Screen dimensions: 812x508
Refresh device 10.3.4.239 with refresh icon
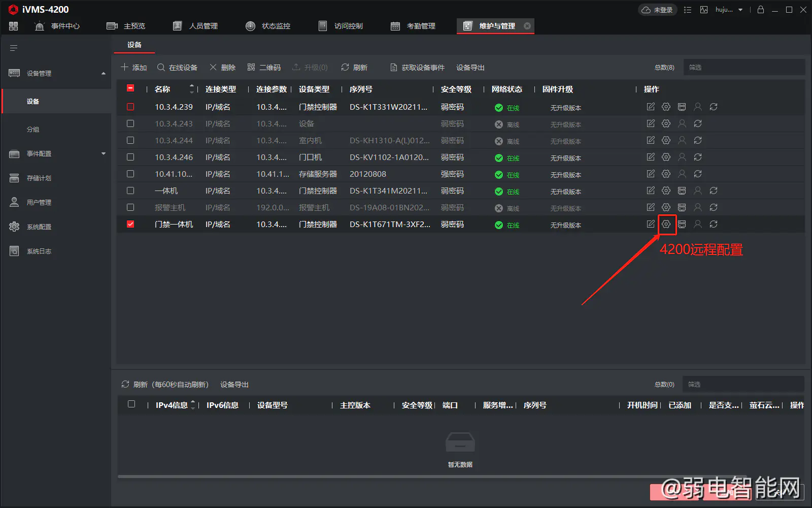coord(714,107)
